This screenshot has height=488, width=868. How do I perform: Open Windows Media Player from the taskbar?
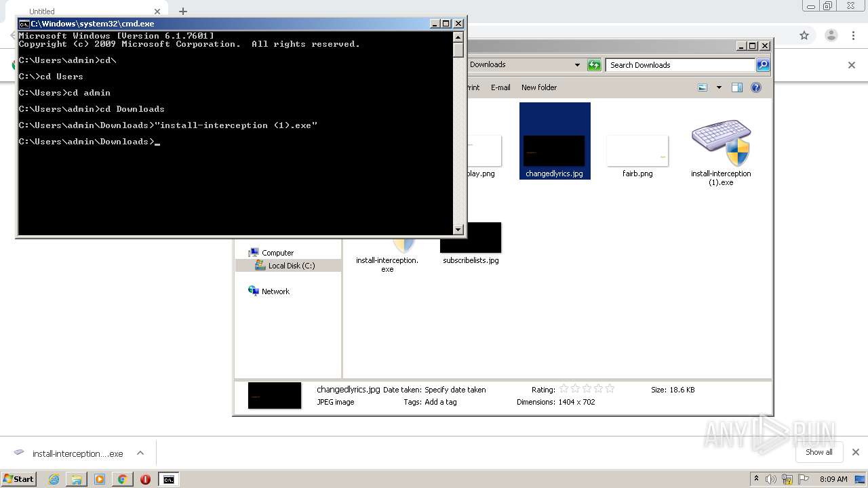100,479
